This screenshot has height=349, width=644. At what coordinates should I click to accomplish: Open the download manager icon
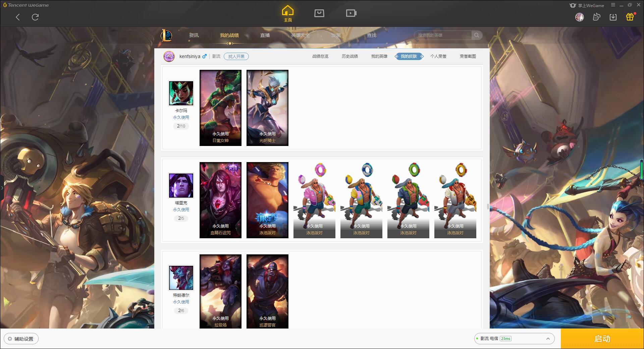point(613,17)
